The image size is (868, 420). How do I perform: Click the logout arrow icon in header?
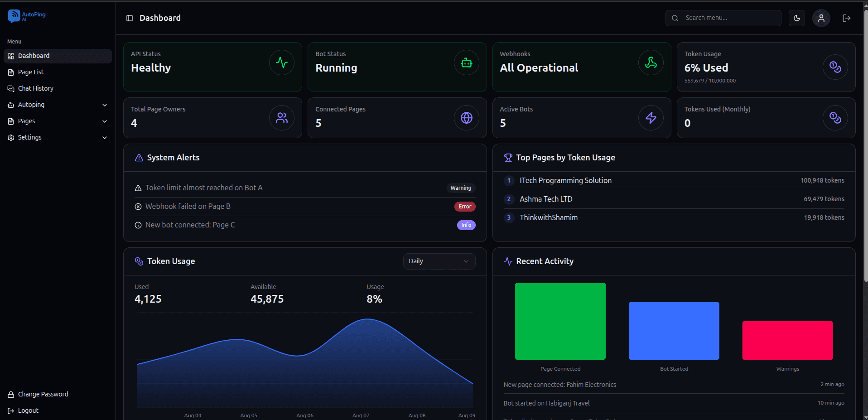(x=847, y=18)
